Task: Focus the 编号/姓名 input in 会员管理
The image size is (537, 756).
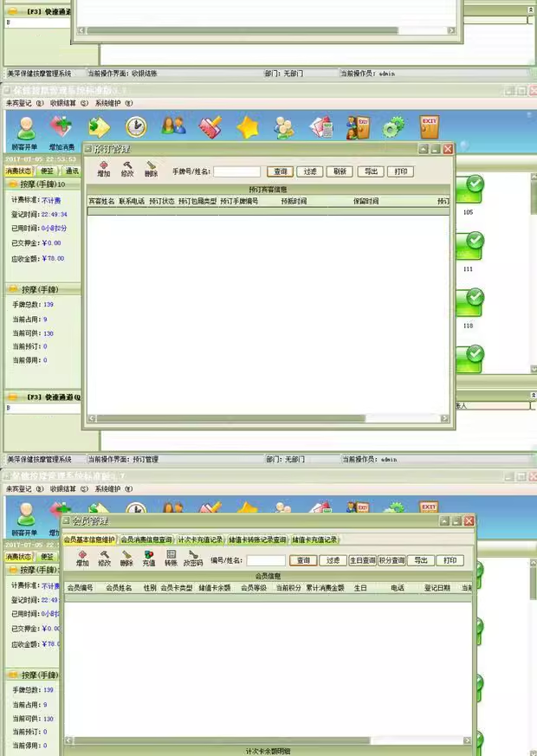Action: point(266,560)
